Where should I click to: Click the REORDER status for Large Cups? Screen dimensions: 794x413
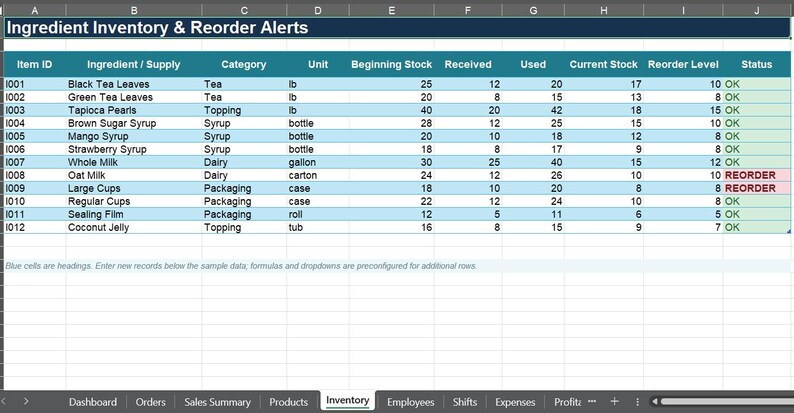[x=757, y=188]
